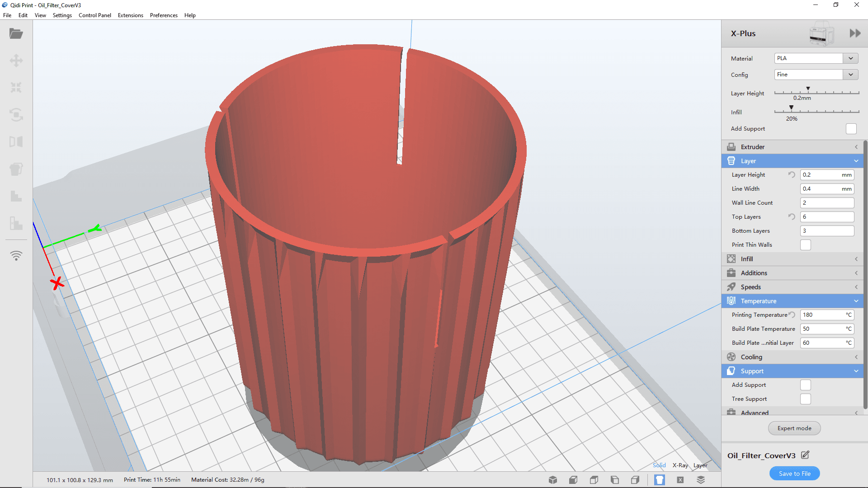Enable Add Support in Support section

(805, 385)
